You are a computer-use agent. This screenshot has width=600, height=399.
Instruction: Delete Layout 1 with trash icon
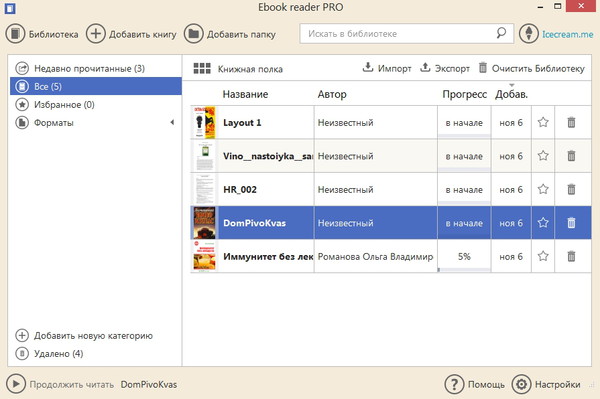point(571,122)
